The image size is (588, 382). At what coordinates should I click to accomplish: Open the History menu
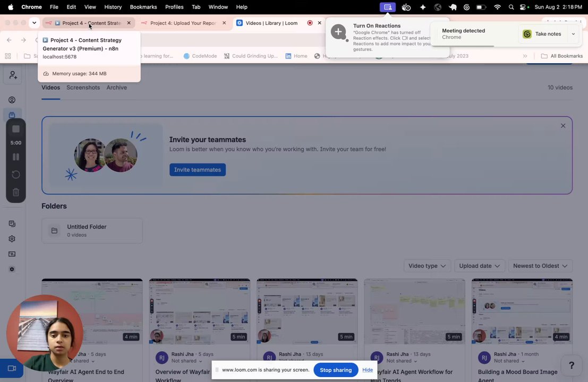pos(113,7)
